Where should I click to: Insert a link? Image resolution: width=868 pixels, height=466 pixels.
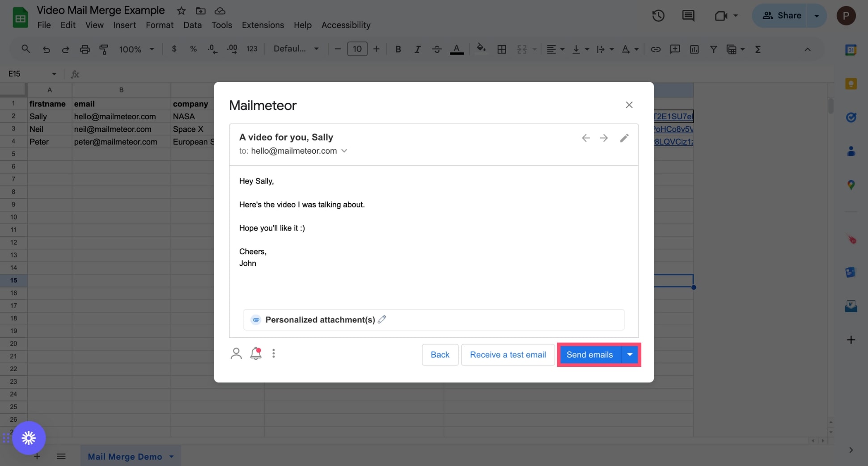click(656, 49)
